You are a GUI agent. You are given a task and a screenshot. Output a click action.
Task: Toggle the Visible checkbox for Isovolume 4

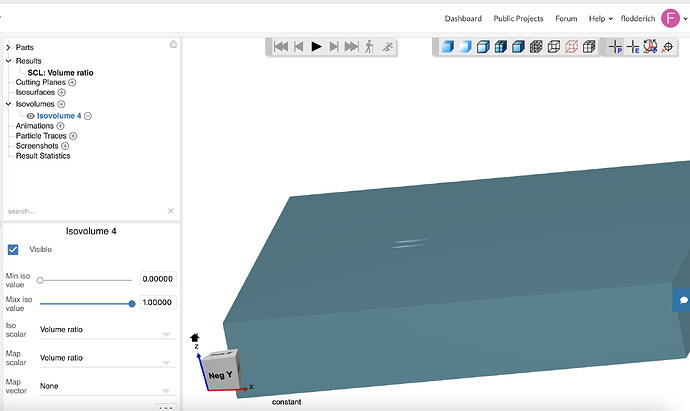[13, 250]
